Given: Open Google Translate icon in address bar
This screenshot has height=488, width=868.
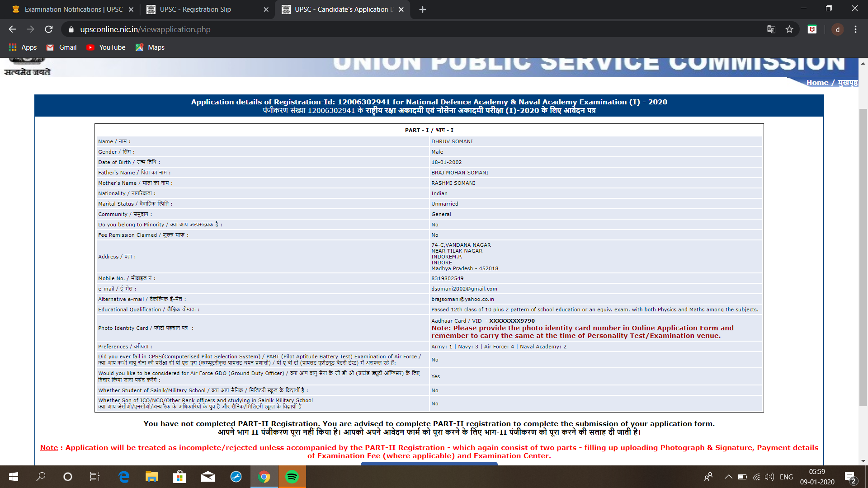Looking at the screenshot, I should [x=771, y=29].
